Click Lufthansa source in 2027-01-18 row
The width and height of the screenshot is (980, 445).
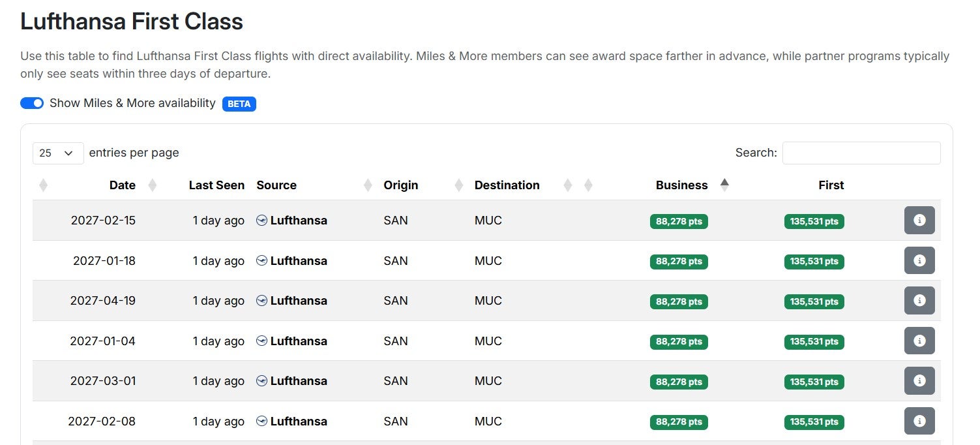tap(291, 261)
